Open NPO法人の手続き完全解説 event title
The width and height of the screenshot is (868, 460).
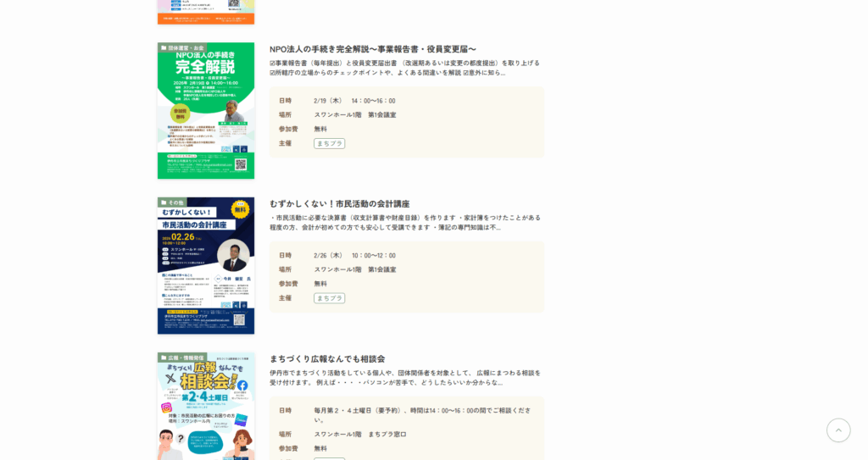(x=373, y=49)
